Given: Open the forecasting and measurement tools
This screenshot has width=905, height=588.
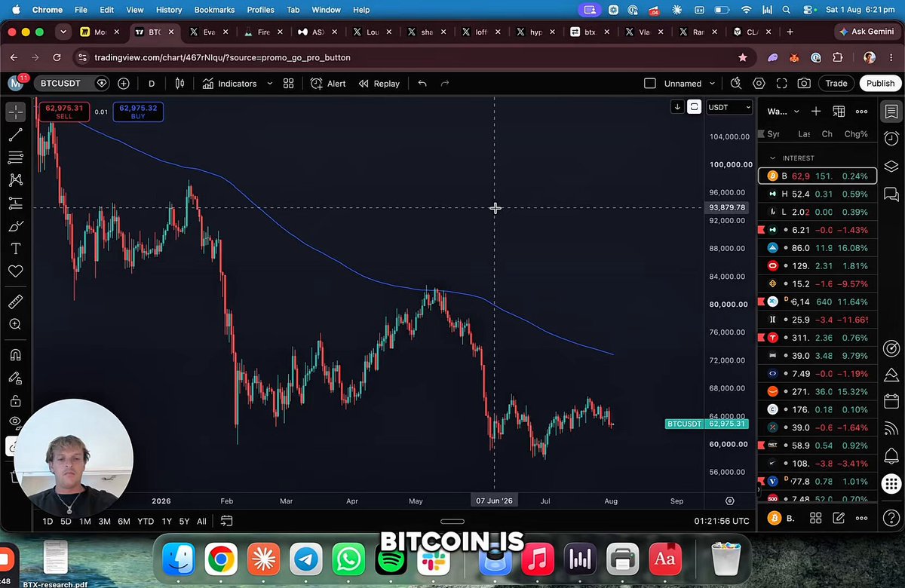Looking at the screenshot, I should coord(15,204).
